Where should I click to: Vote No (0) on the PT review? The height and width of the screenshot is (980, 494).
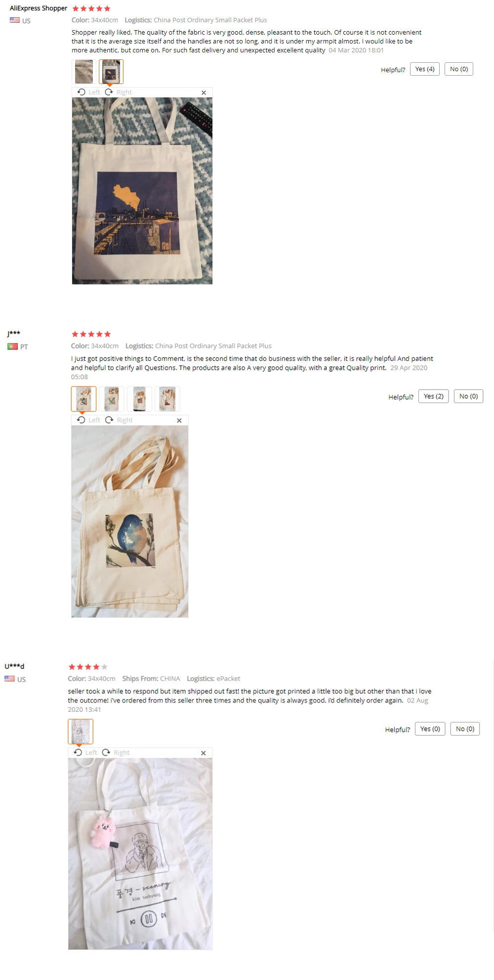click(468, 397)
